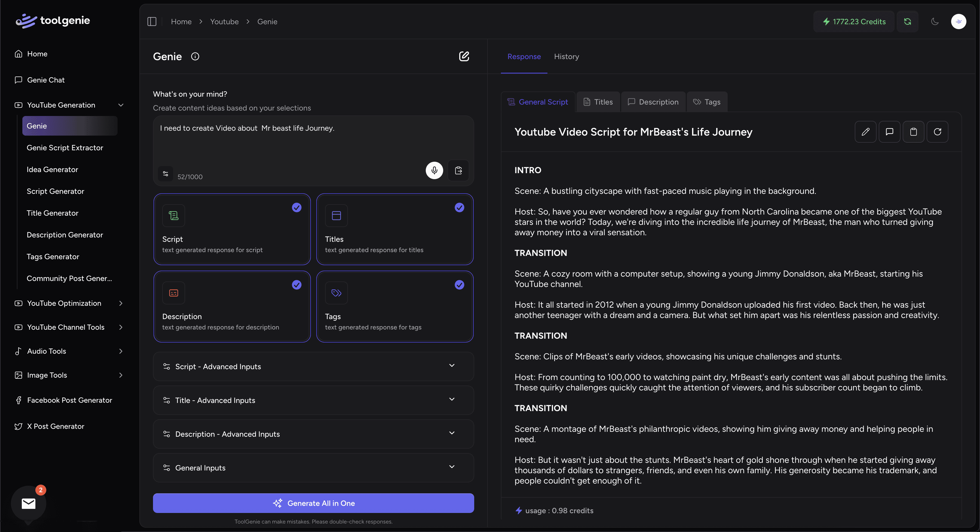This screenshot has width=980, height=532.
Task: Click the refresh credits icon
Action: (907, 22)
